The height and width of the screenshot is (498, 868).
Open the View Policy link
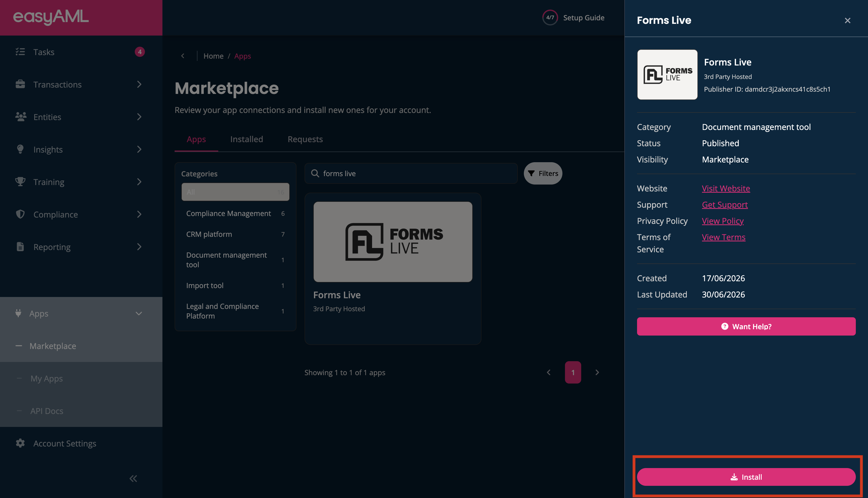(723, 221)
